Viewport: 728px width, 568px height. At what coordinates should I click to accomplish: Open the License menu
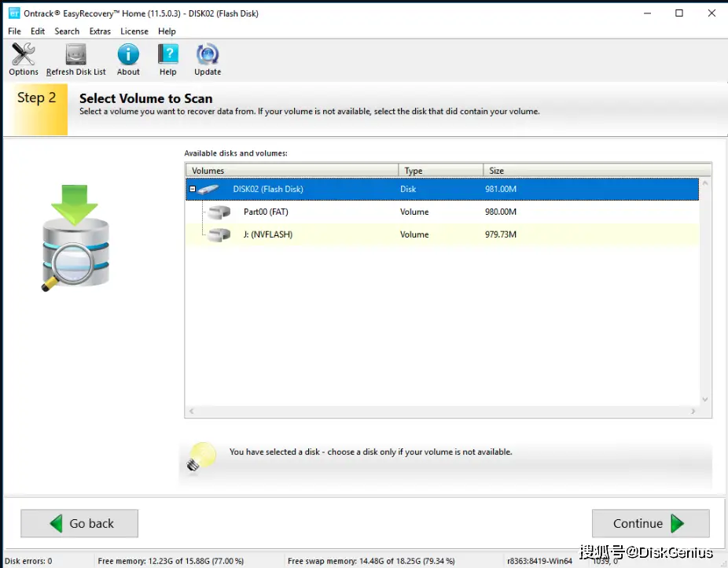(x=134, y=31)
